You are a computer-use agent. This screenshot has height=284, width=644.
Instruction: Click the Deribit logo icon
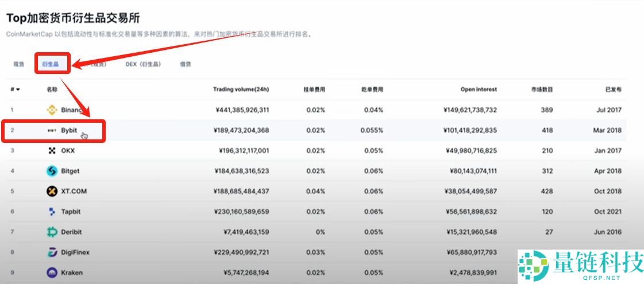52,232
